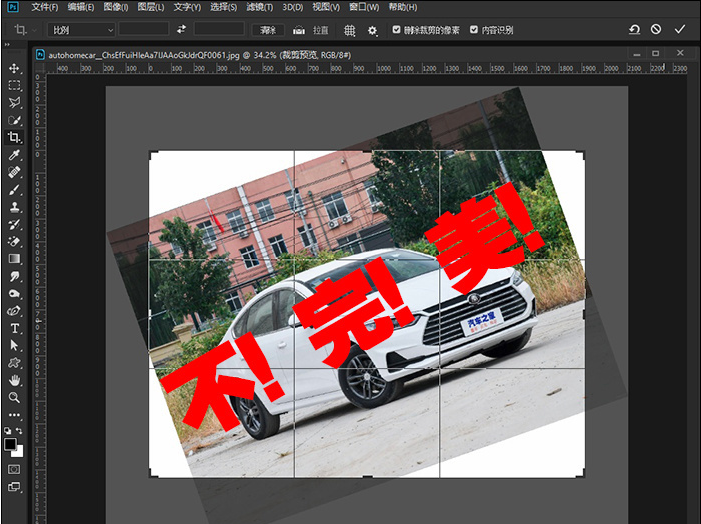
Task: Select the Rectangular Marquee tool
Action: 14,85
